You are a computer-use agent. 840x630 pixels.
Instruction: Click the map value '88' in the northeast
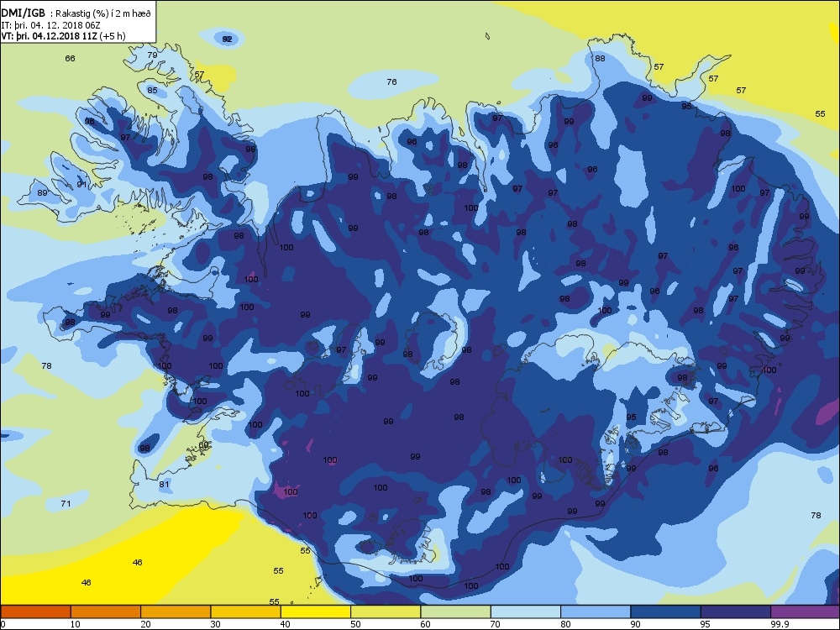pyautogui.click(x=600, y=59)
